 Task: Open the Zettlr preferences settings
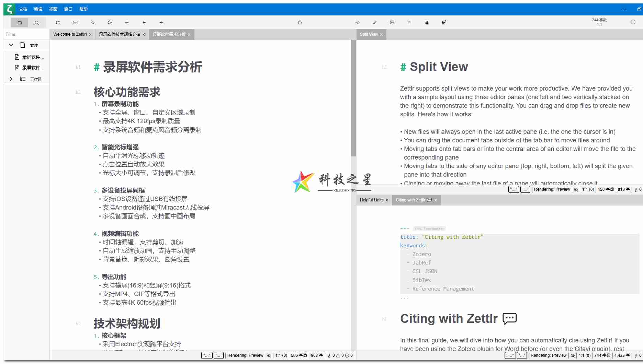coord(110,22)
